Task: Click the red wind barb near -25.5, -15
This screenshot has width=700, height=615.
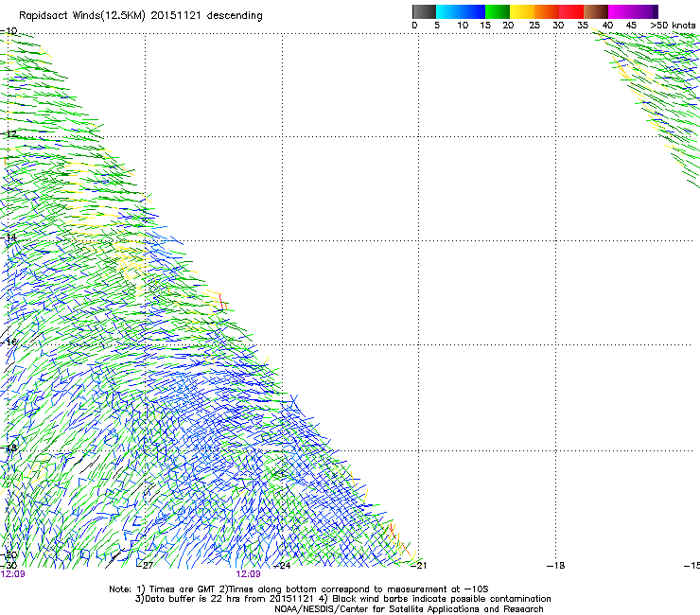Action: (222, 303)
